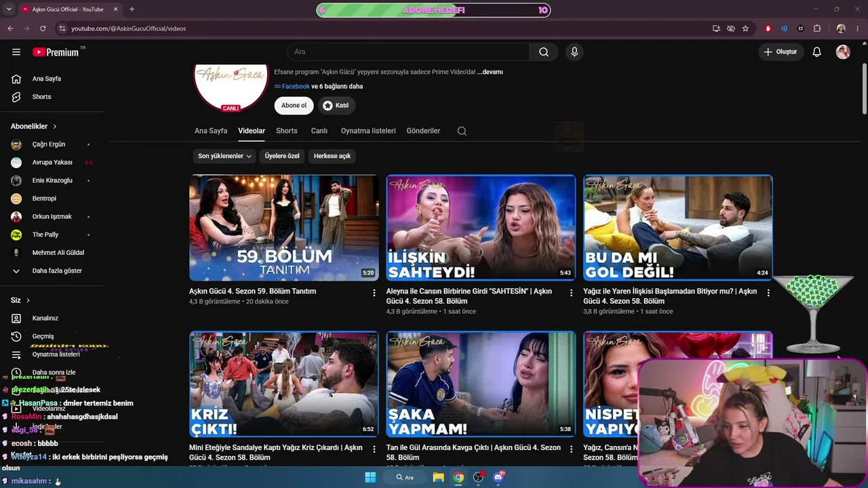This screenshot has height=488, width=868.
Task: Bookmark this page with the star
Action: [745, 28]
